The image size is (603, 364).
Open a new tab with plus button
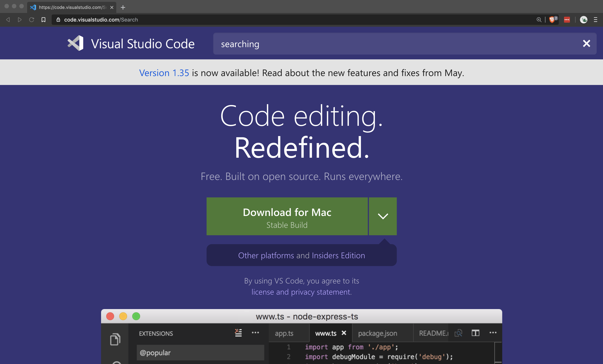(x=123, y=8)
